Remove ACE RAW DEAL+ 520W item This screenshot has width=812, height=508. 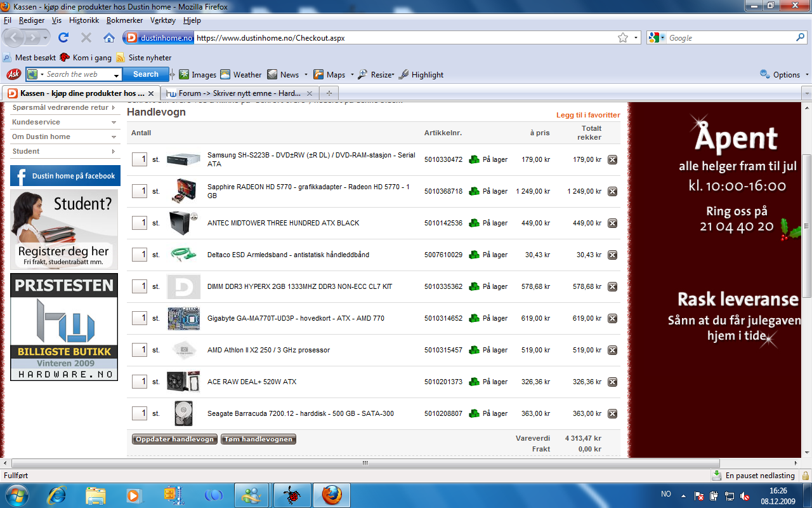point(612,382)
